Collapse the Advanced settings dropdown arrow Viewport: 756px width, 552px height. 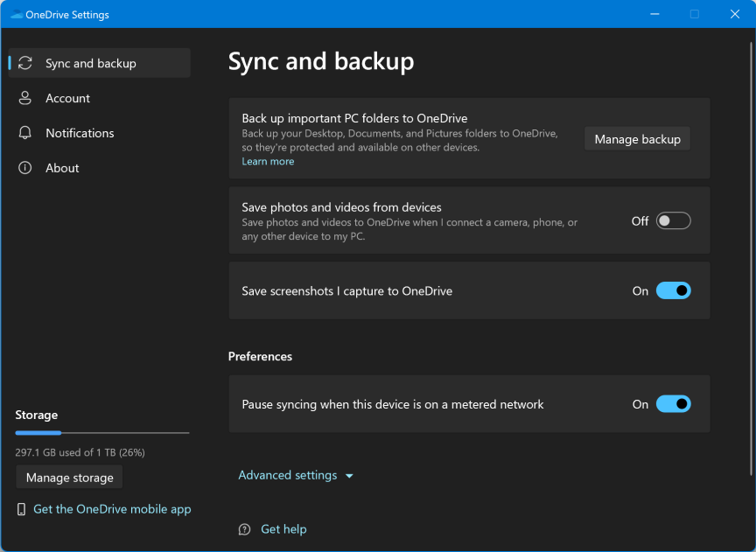pyautogui.click(x=349, y=475)
